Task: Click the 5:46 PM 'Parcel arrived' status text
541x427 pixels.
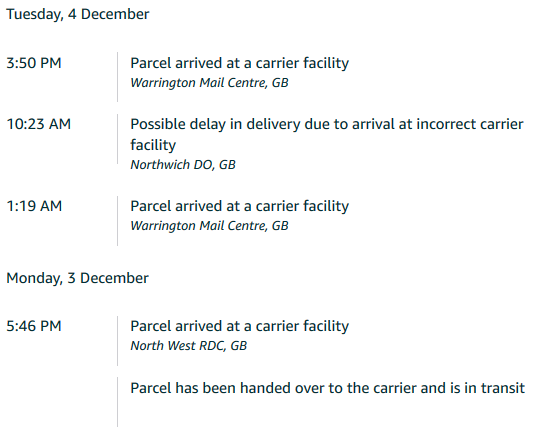Action: 239,327
